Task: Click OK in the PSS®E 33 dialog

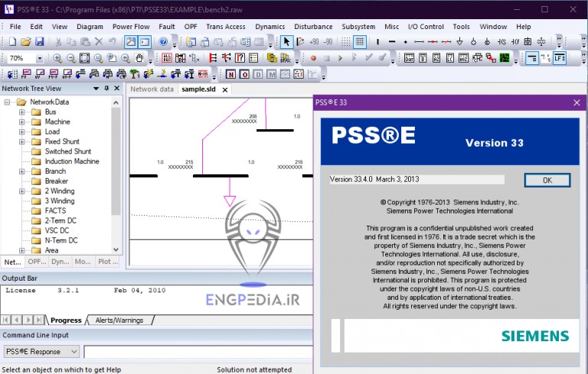Action: coord(547,180)
